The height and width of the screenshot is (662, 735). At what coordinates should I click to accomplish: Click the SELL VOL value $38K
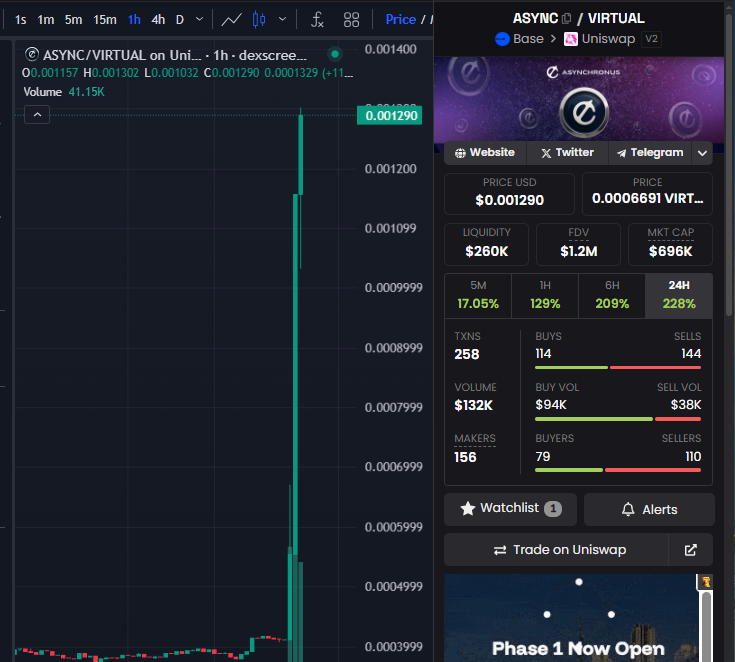(x=686, y=405)
